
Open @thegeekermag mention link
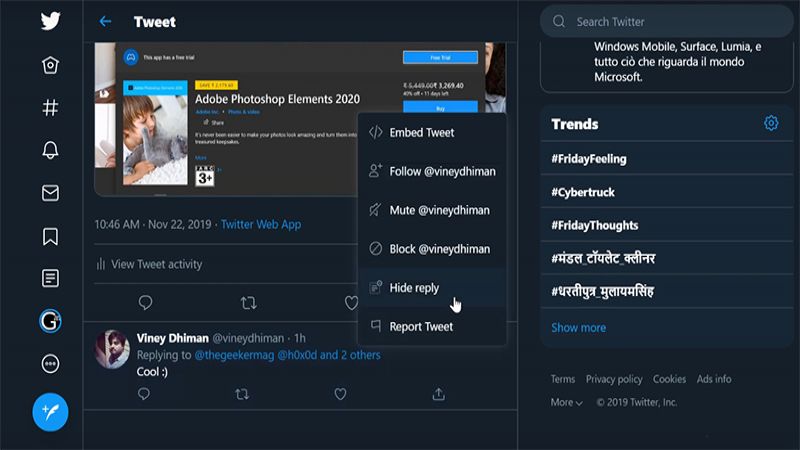(234, 355)
